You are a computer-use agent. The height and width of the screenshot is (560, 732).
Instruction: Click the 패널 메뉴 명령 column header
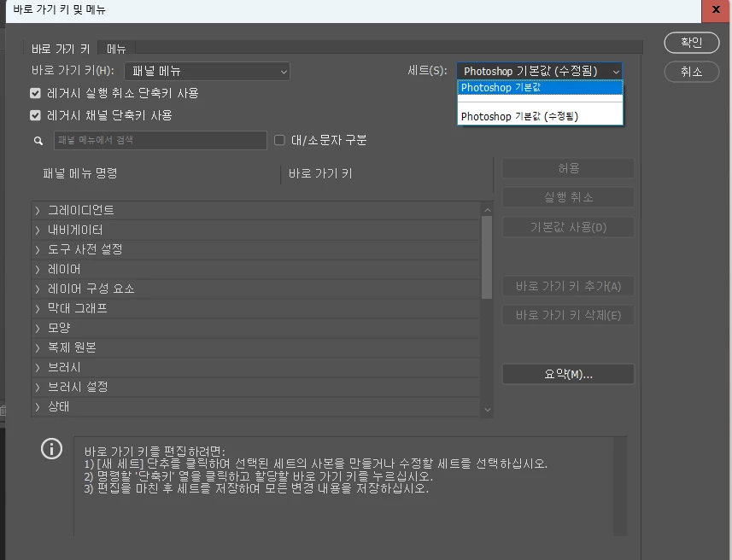79,173
